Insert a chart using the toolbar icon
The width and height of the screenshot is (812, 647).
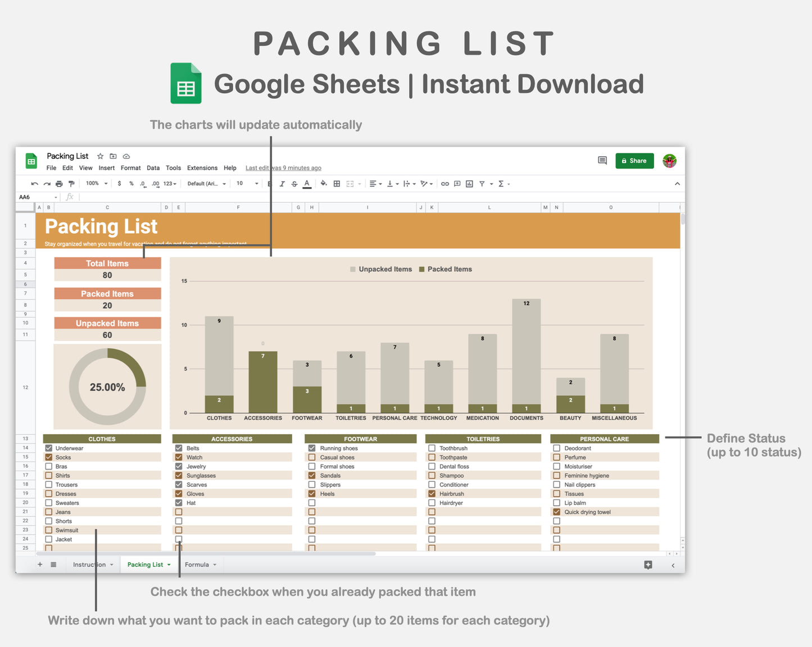[469, 184]
